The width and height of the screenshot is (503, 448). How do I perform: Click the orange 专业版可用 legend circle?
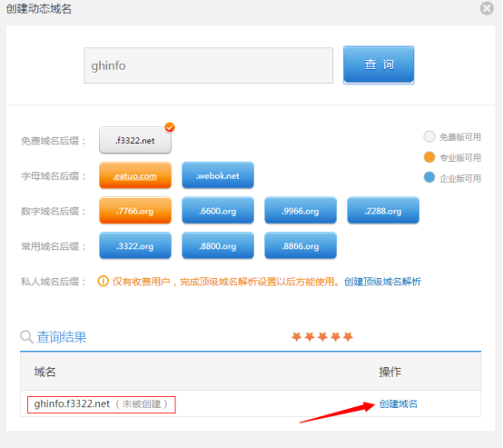(429, 157)
